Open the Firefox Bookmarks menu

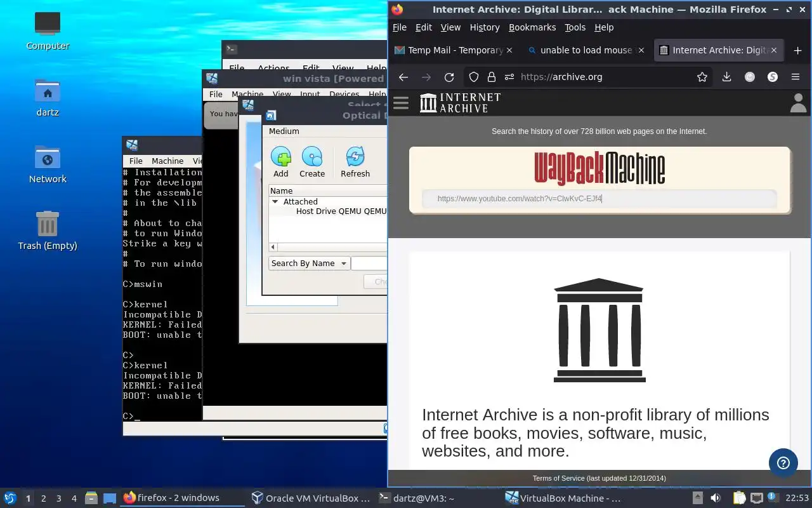tap(532, 27)
